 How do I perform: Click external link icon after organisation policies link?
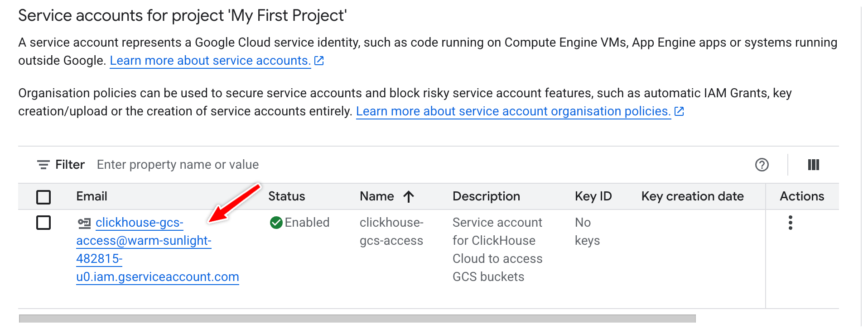[679, 111]
